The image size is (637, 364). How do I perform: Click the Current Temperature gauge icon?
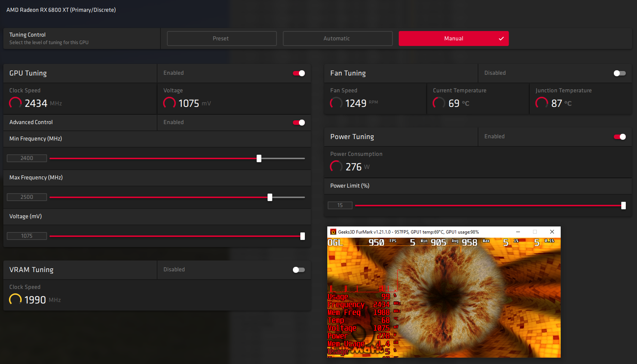(439, 103)
